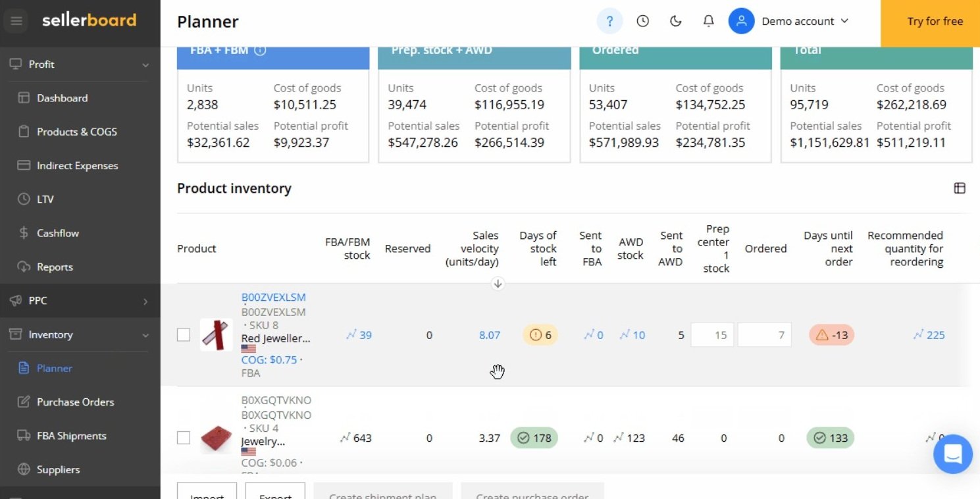Click the Indirect Expenses card icon

click(24, 166)
